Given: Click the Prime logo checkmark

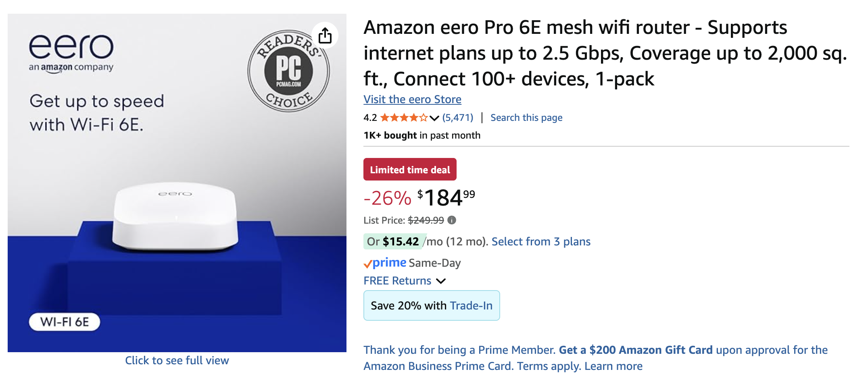Looking at the screenshot, I should (x=367, y=264).
